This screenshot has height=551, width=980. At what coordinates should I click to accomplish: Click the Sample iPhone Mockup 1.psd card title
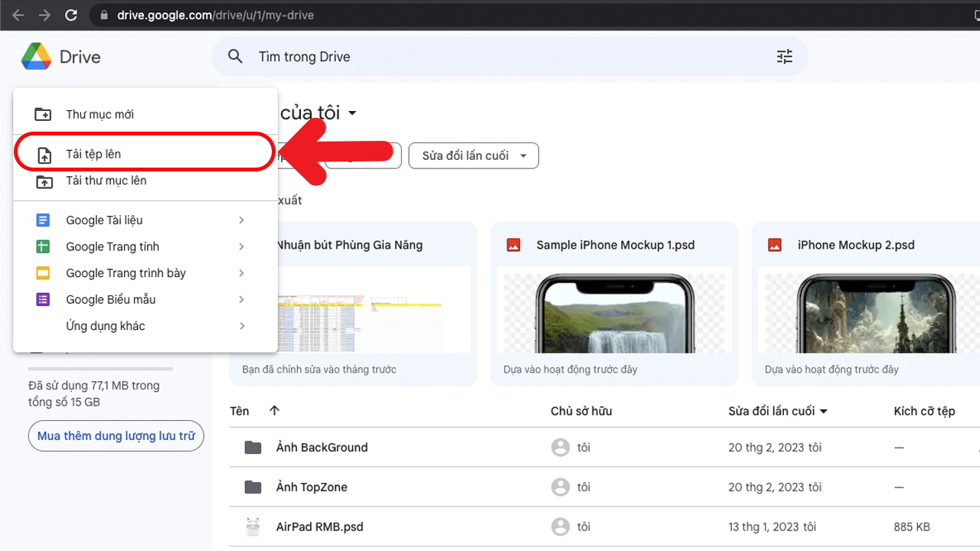616,245
